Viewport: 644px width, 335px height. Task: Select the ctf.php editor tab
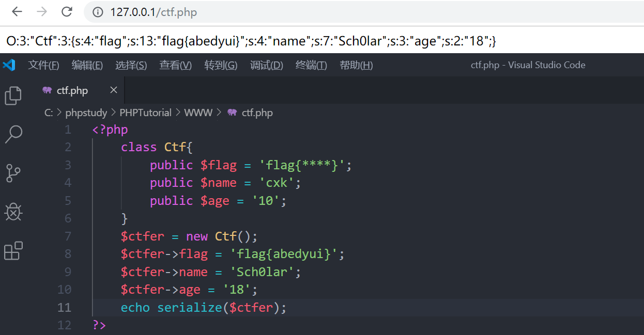[72, 91]
